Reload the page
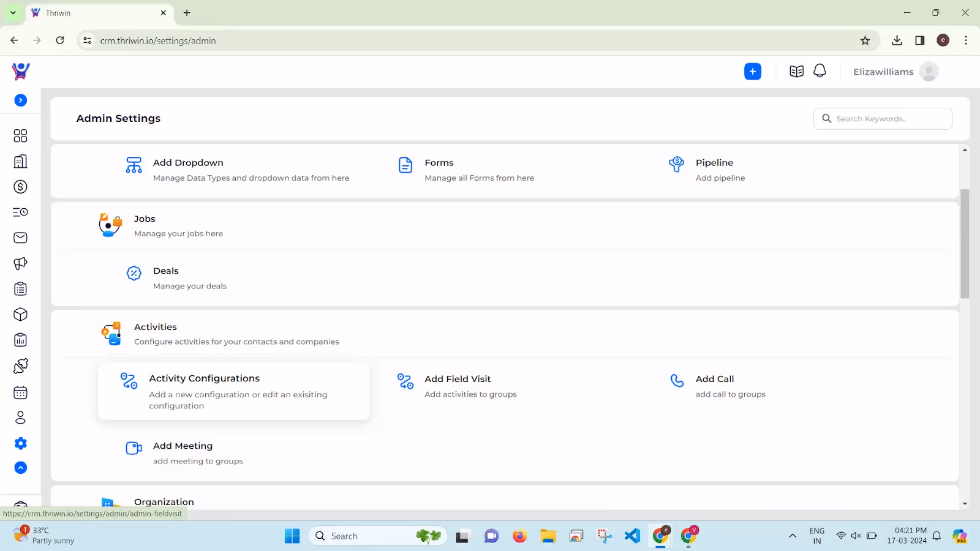Screen dimensions: 980x551 pyautogui.click(x=60, y=40)
